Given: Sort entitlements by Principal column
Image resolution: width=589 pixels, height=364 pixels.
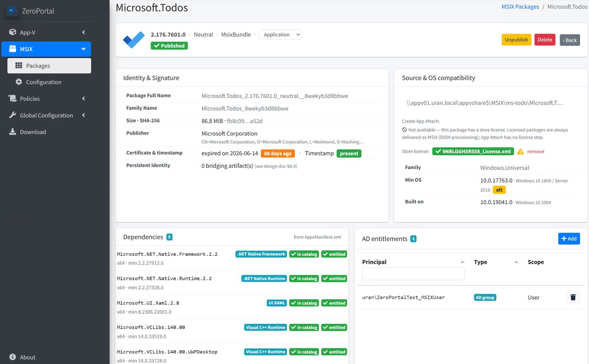Looking at the screenshot, I should 462,262.
